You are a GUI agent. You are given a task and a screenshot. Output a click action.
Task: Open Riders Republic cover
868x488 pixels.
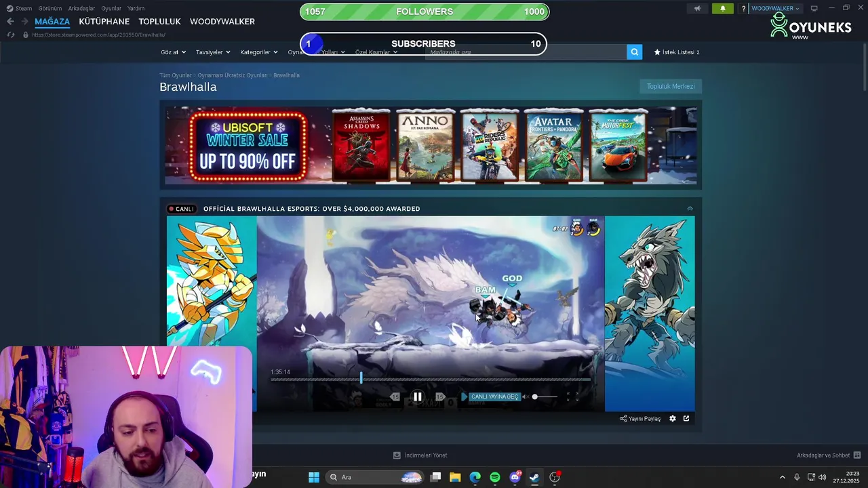pos(490,146)
